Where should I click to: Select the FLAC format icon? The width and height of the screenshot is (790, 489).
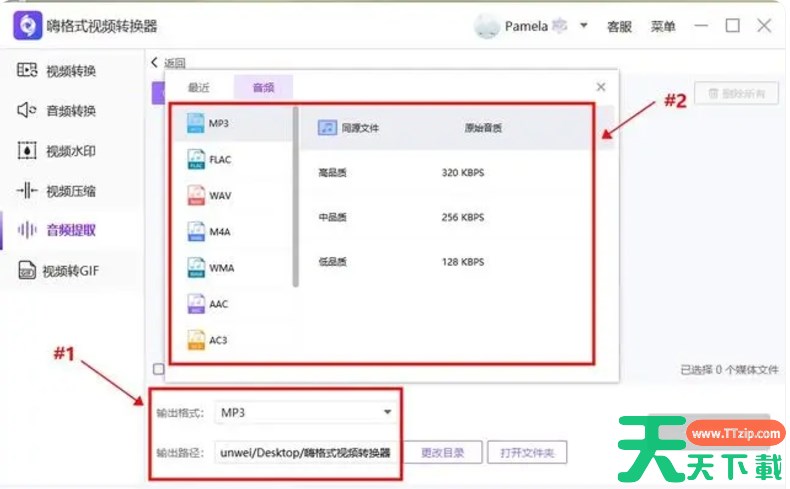(x=195, y=159)
